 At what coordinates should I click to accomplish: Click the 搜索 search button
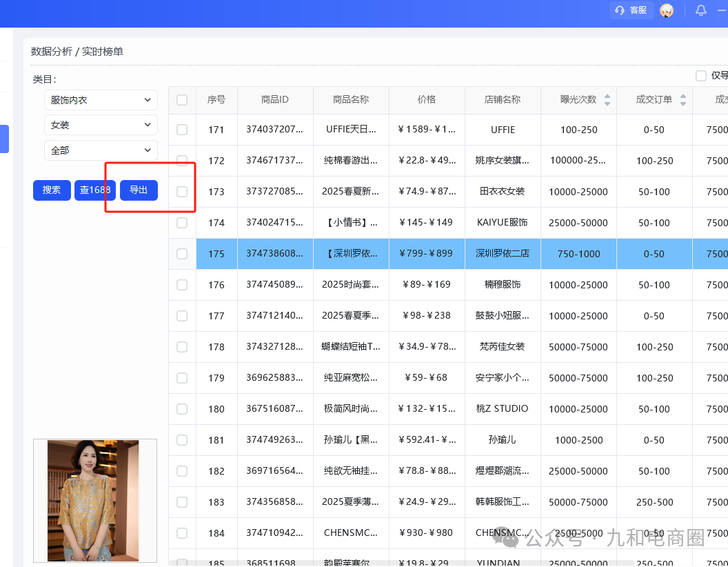[x=52, y=190]
